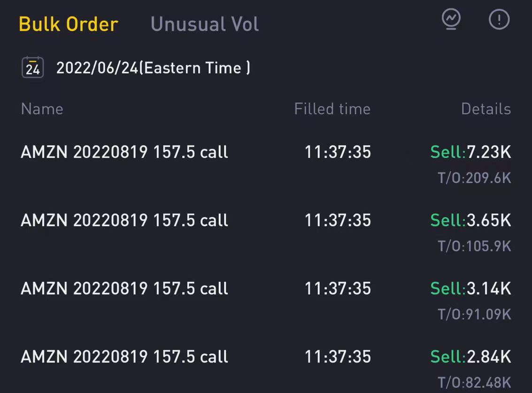Select the T/O:91.09K turnover value
The height and width of the screenshot is (393, 532).
474,314
